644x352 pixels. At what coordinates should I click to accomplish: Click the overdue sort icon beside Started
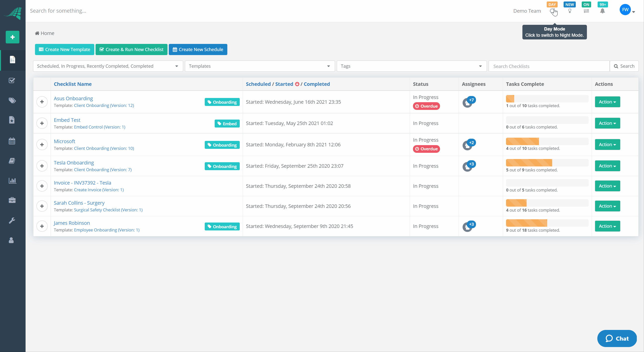[297, 84]
